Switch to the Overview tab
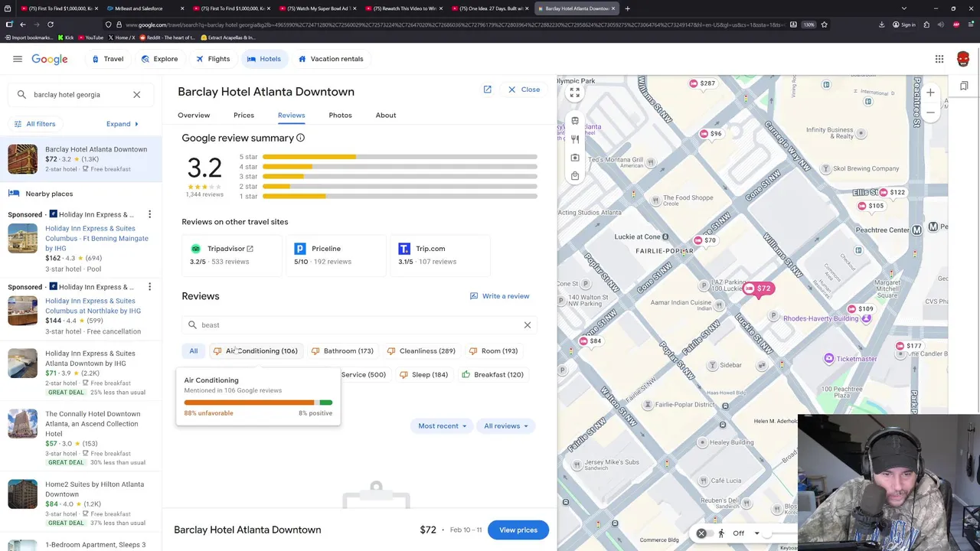The height and width of the screenshot is (551, 980). [194, 115]
